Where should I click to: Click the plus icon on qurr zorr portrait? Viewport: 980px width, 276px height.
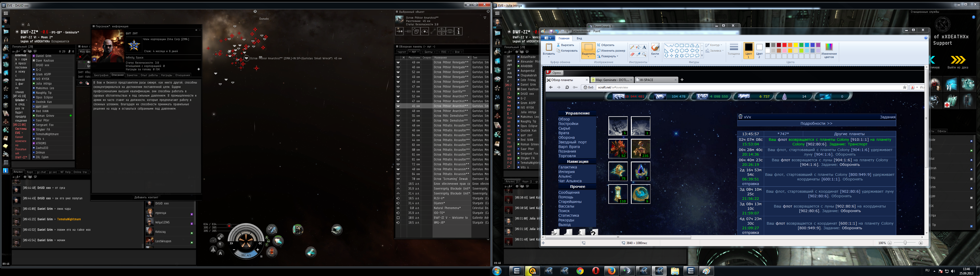(x=94, y=60)
